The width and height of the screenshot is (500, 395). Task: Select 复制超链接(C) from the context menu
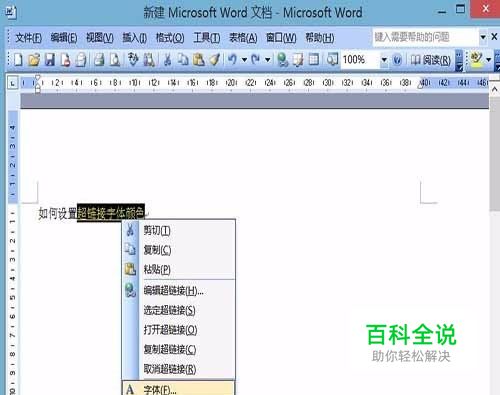[179, 349]
